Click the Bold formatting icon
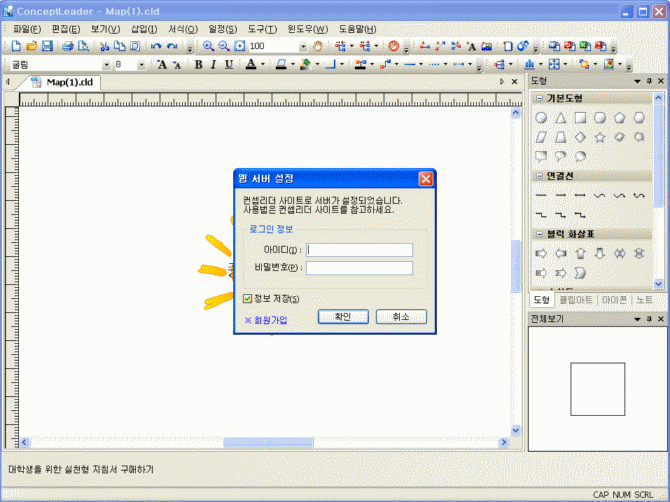The height and width of the screenshot is (502, 670). 198,64
